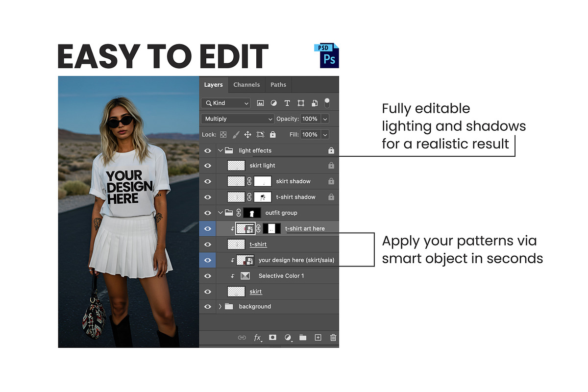Click lock icon on skirt light layer

[331, 166]
